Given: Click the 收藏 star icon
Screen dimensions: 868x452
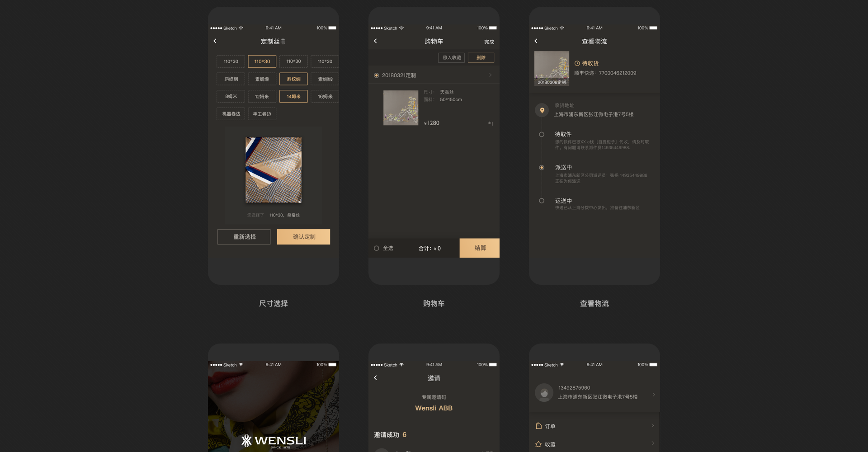Looking at the screenshot, I should point(538,444).
